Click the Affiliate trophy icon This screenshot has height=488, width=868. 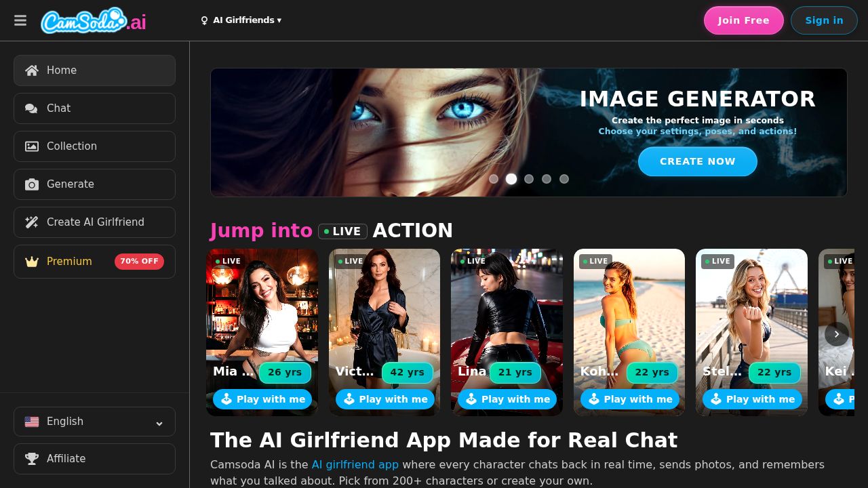point(32,459)
